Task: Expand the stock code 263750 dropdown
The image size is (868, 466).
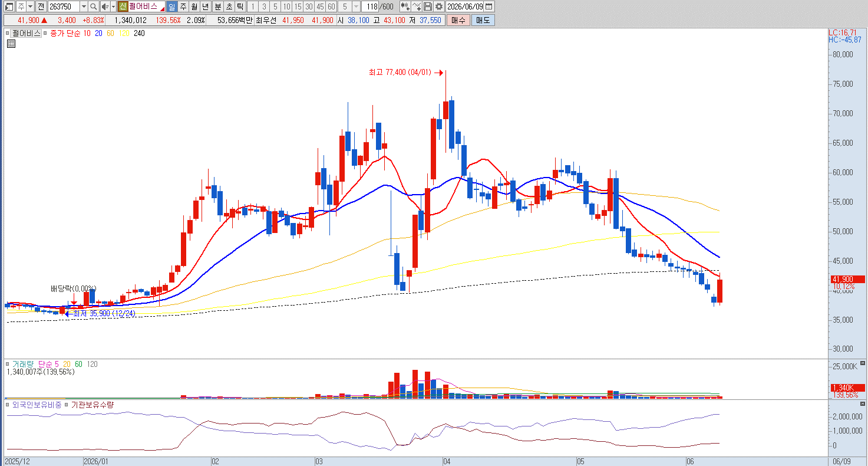Action: [x=83, y=6]
